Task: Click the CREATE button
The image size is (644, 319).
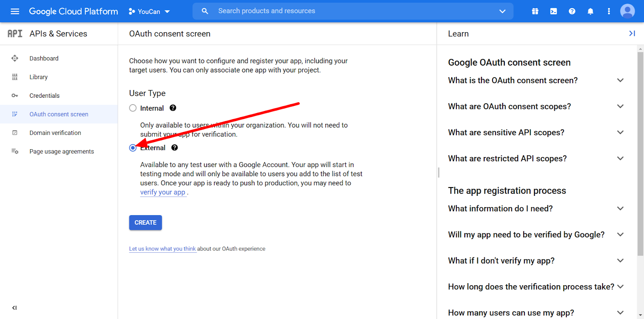Action: coord(145,222)
